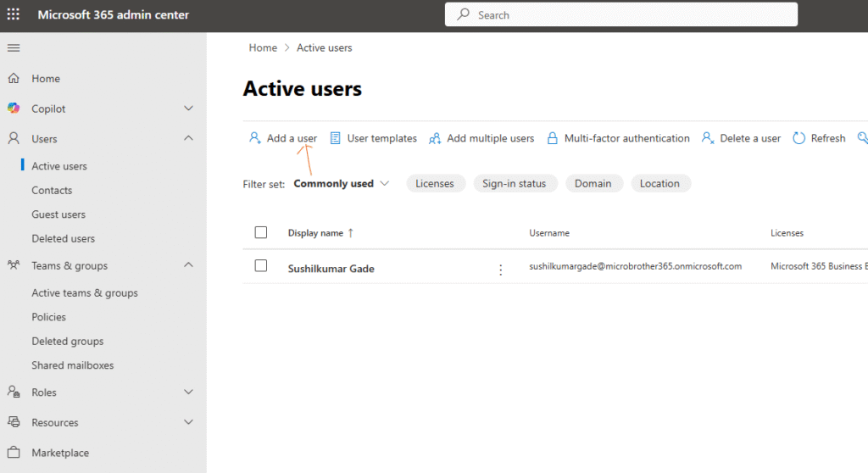Open User templates from the toolbar
Screen dimensions: 868x473
coord(373,138)
